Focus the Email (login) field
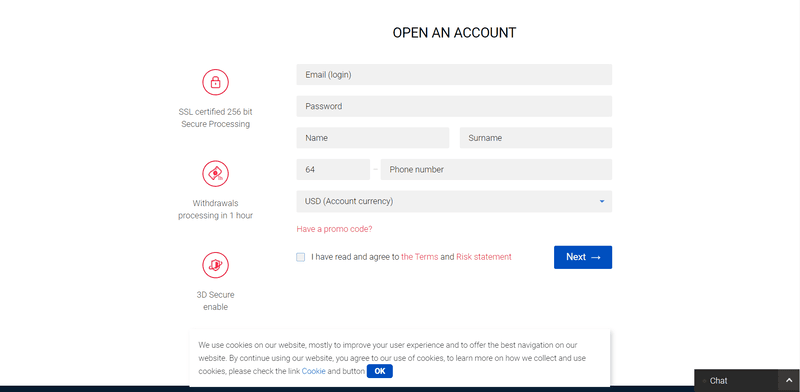The width and height of the screenshot is (800, 392). pyautogui.click(x=454, y=75)
